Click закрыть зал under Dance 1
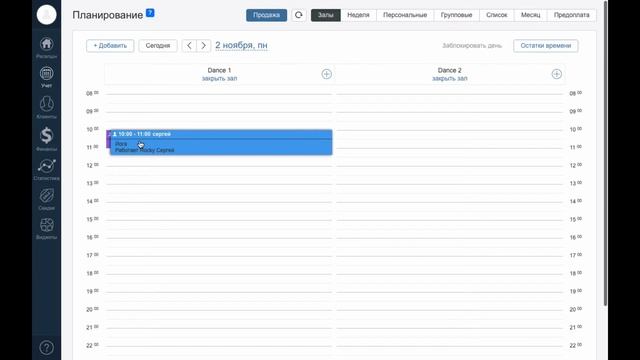The image size is (640, 360). click(x=220, y=78)
